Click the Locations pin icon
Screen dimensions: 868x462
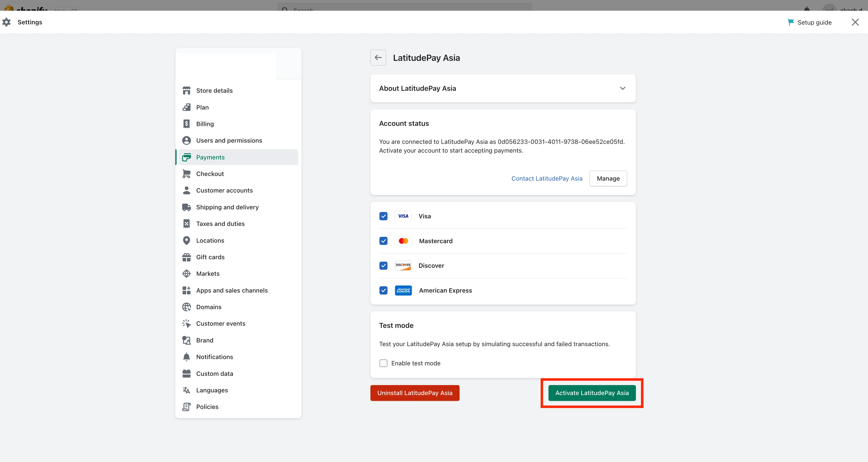(186, 240)
